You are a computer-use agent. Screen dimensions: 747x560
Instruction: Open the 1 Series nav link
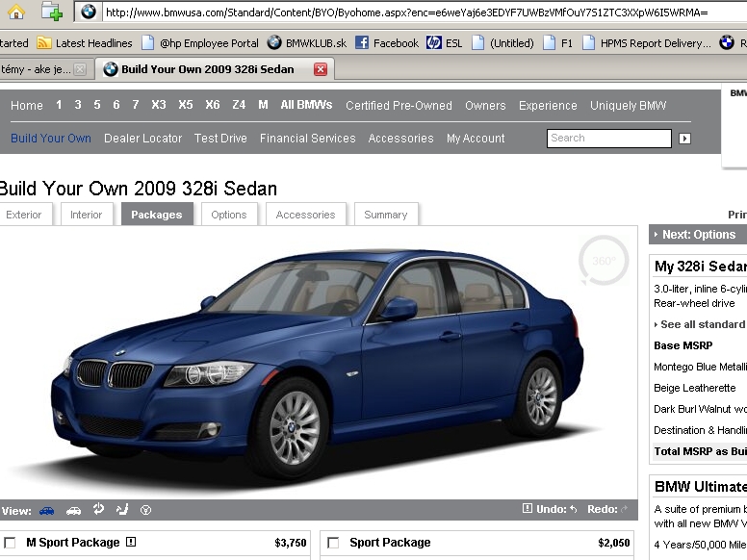click(x=59, y=104)
